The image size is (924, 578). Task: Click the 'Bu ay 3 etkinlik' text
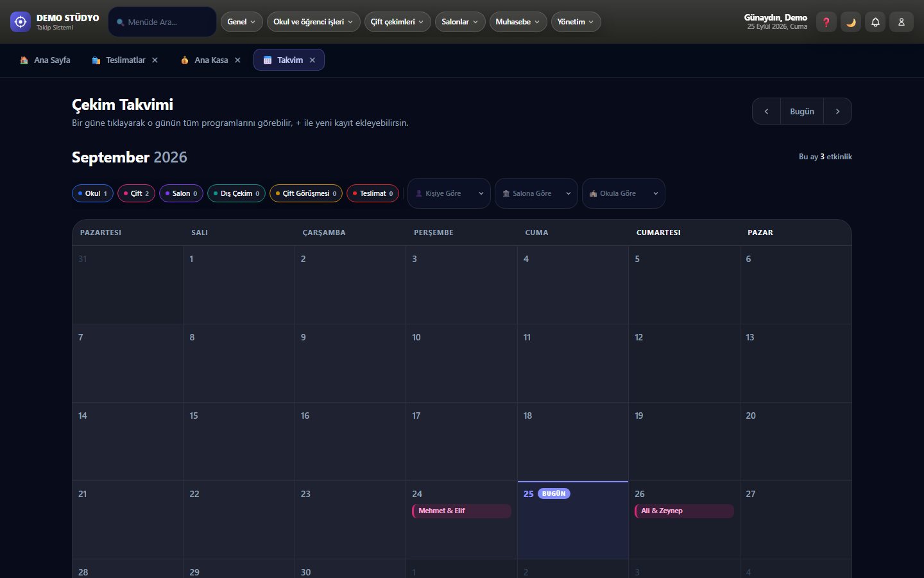(x=825, y=157)
